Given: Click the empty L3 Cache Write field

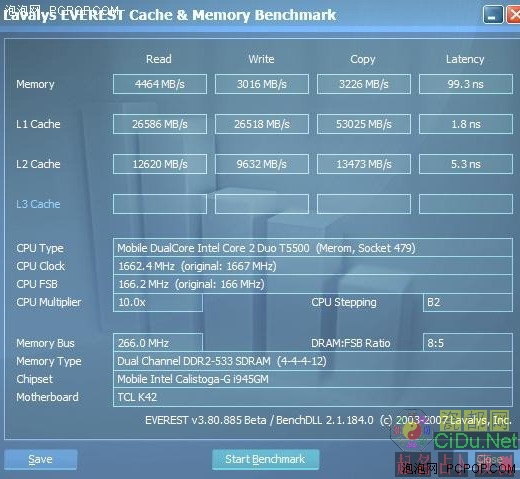Looking at the screenshot, I should coord(262,204).
